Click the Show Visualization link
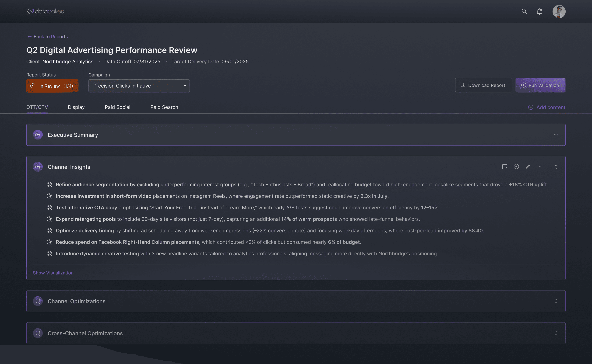This screenshot has height=364, width=592. 53,273
